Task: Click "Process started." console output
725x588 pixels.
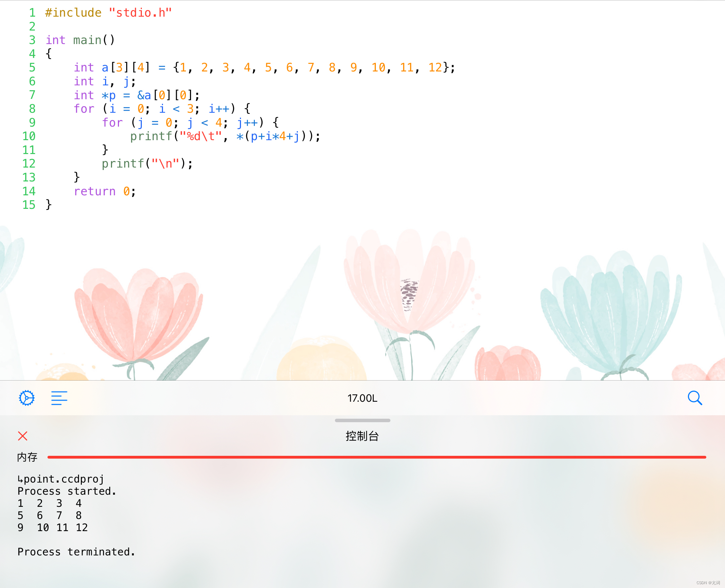Action: pyautogui.click(x=67, y=491)
